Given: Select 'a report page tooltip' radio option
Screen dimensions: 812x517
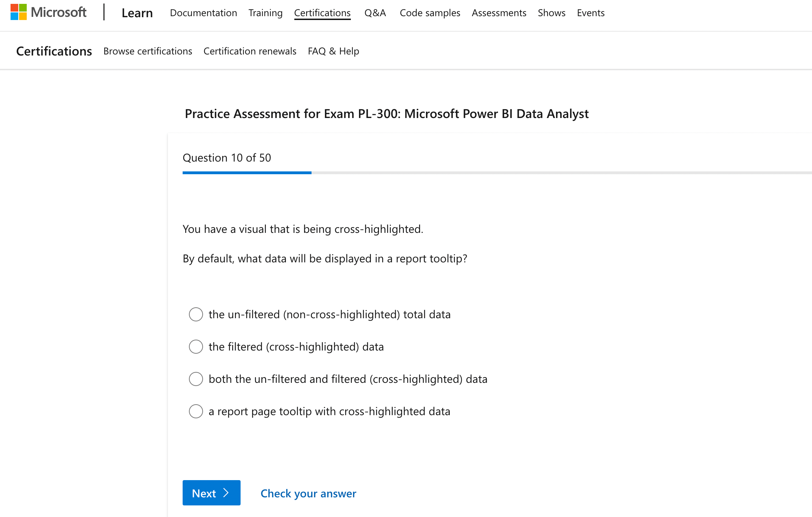Looking at the screenshot, I should [196, 411].
